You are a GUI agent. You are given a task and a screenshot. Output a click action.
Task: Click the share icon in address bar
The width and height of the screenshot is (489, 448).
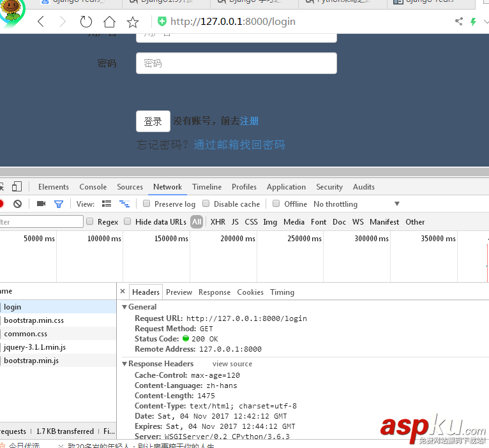(x=459, y=22)
